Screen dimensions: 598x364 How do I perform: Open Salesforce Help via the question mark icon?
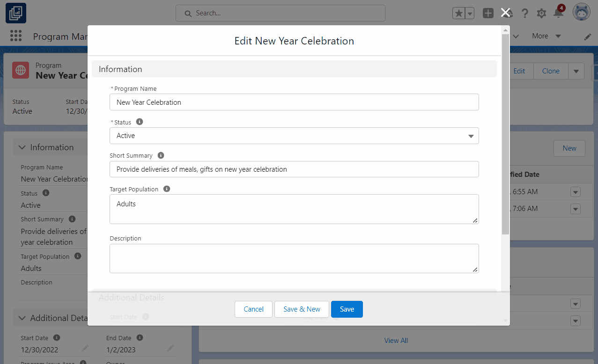pyautogui.click(x=524, y=13)
